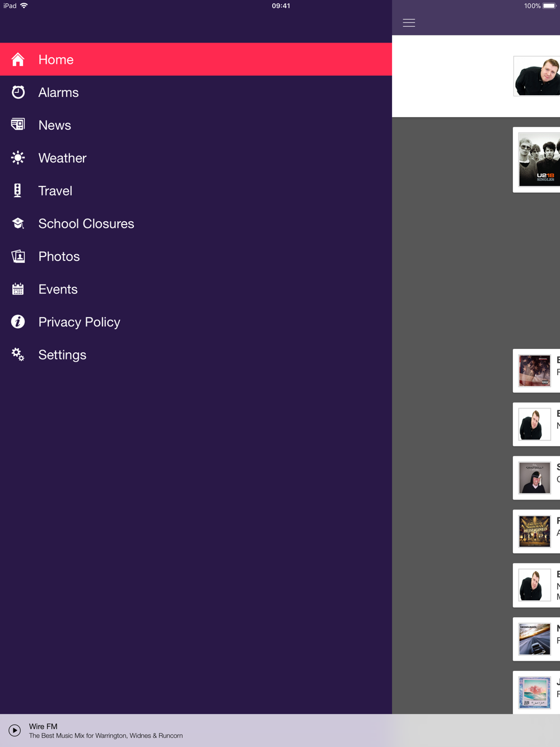Play Wire FM stream
The width and height of the screenshot is (560, 747).
click(15, 730)
